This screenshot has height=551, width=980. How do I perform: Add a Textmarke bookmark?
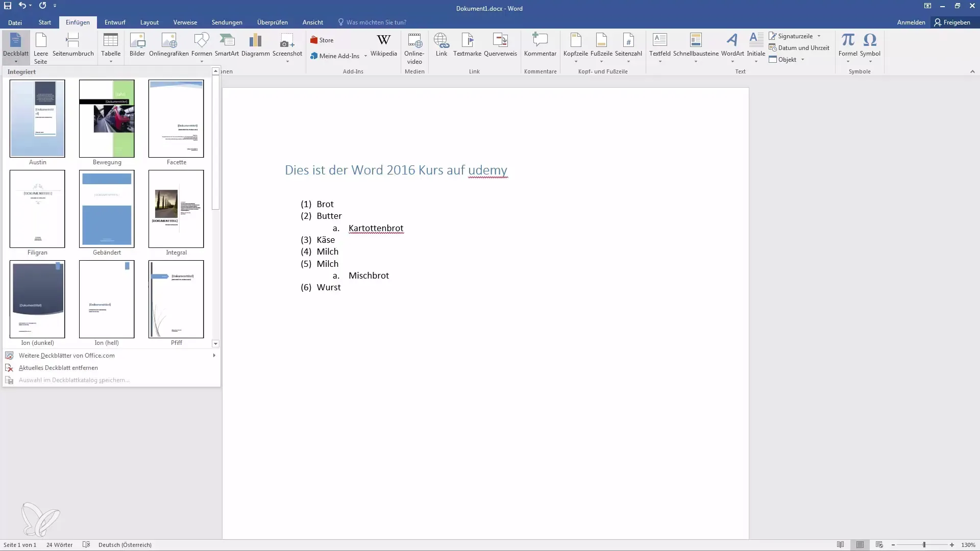467,45
